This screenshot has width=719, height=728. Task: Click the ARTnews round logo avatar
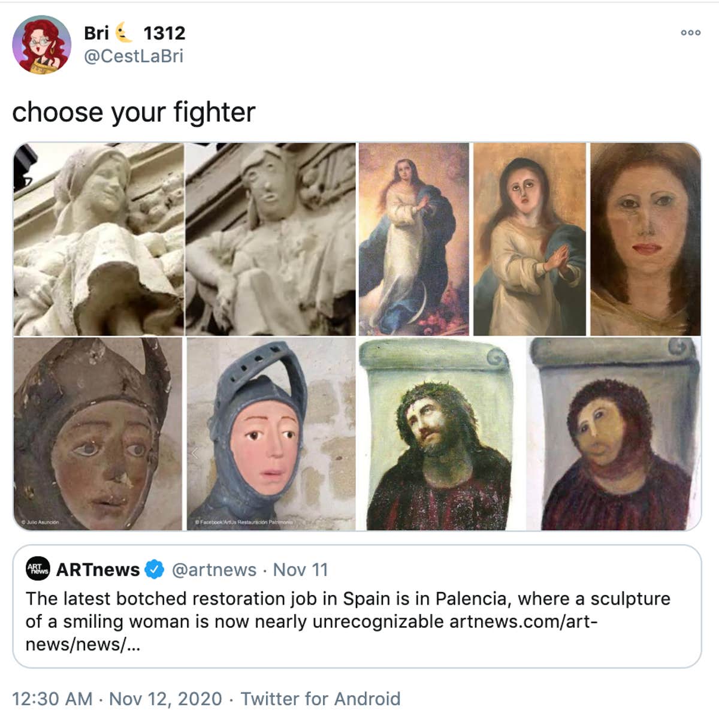pyautogui.click(x=38, y=569)
